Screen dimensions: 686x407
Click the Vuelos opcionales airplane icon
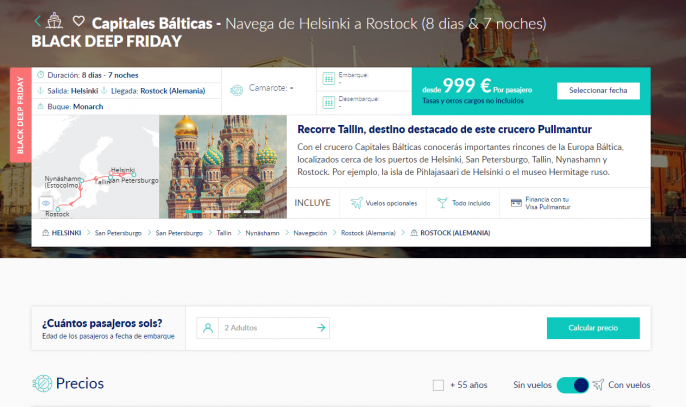click(x=357, y=203)
